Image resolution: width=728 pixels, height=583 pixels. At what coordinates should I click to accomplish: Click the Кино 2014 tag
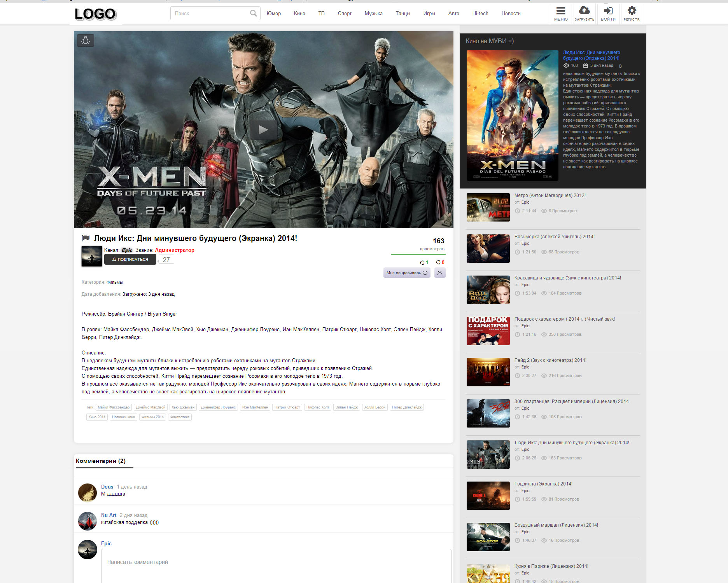tap(97, 417)
